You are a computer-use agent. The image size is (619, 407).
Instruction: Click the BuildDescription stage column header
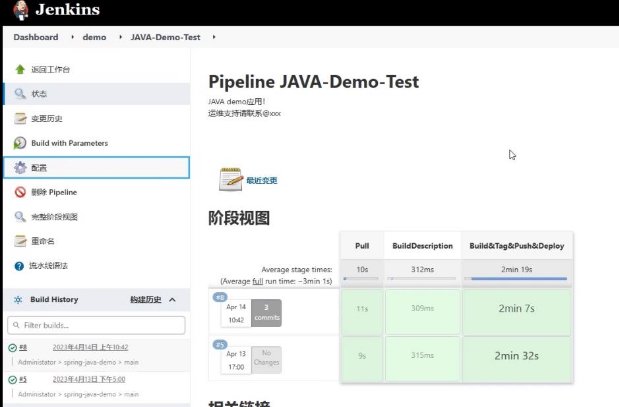point(422,246)
